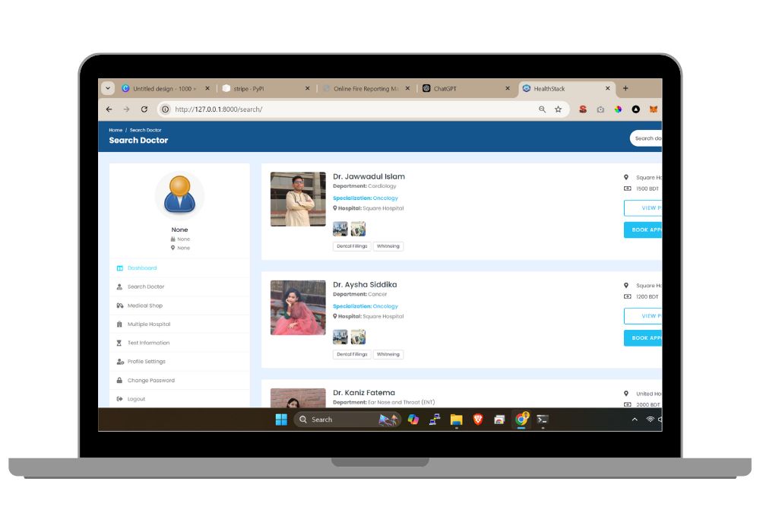Select the Whitening tag on Dr. Aysha's card

388,354
